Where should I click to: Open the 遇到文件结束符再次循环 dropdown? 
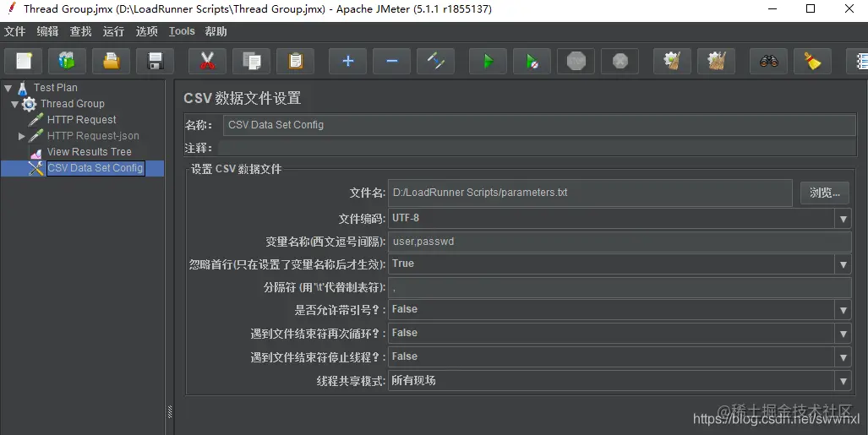pyautogui.click(x=843, y=334)
